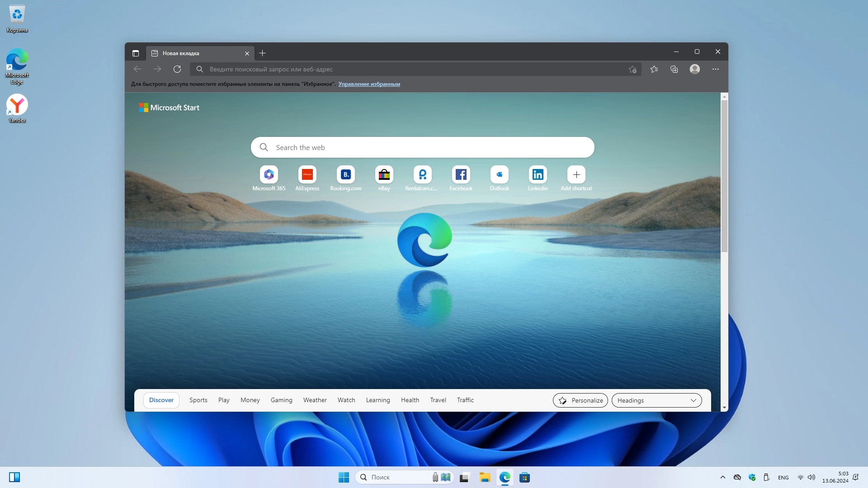Click the Personalize button
The image size is (868, 488).
580,400
